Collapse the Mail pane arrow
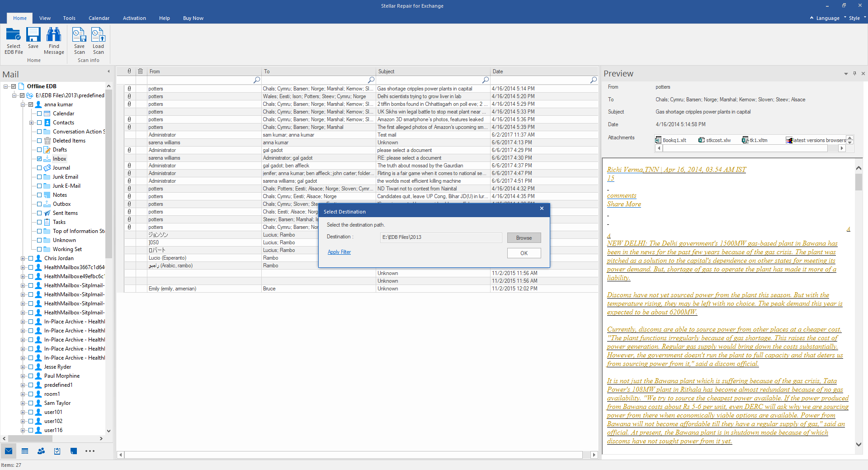Image resolution: width=868 pixels, height=470 pixels. 108,71
